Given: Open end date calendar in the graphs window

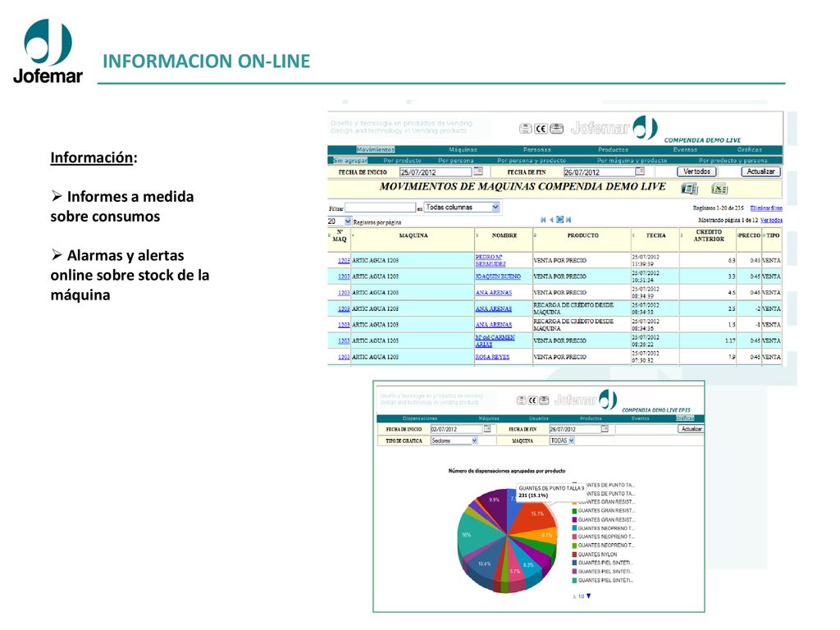Looking at the screenshot, I should tap(605, 428).
